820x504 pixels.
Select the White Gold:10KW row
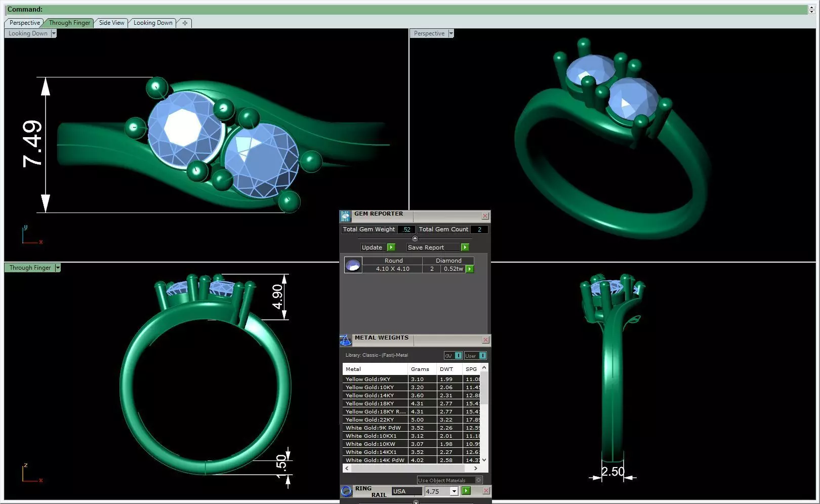pyautogui.click(x=412, y=444)
